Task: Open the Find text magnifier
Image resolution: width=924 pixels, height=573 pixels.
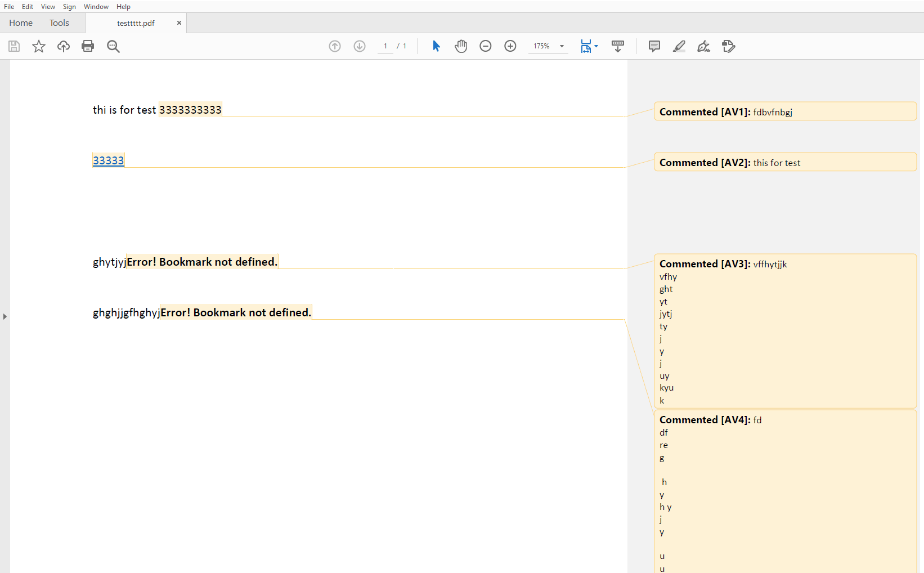Action: (x=113, y=46)
